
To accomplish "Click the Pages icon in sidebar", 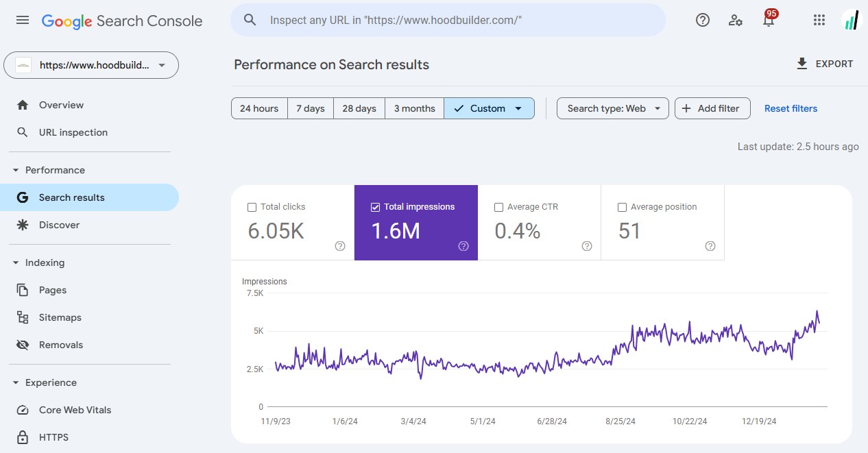I will click(23, 290).
